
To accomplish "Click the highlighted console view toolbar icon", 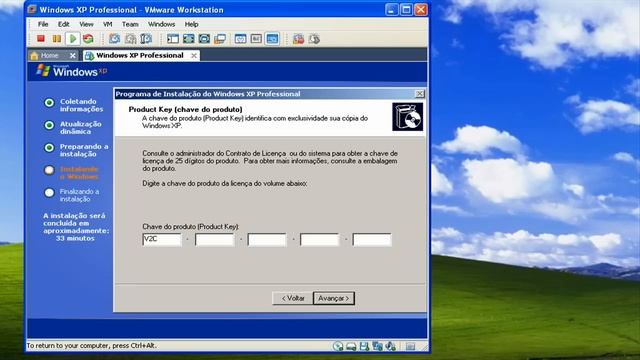I will point(272,39).
